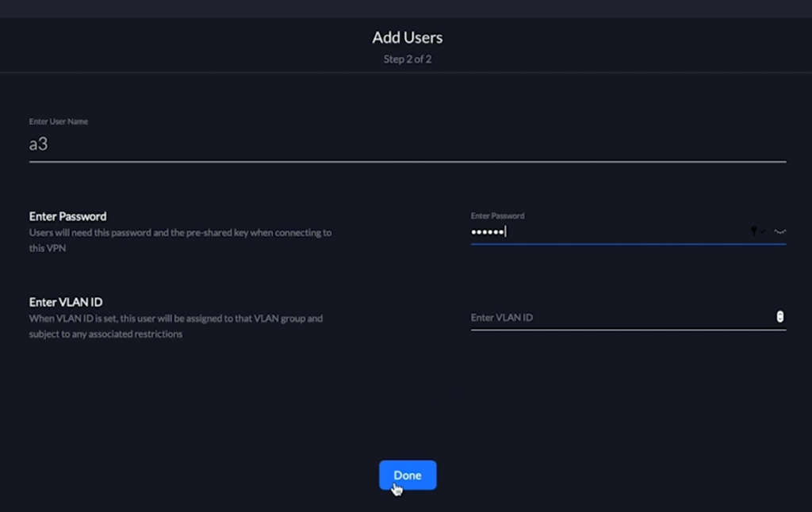Screen dimensions: 812x512
Task: Click the bold 'Enter Password' section label
Action: click(x=68, y=216)
